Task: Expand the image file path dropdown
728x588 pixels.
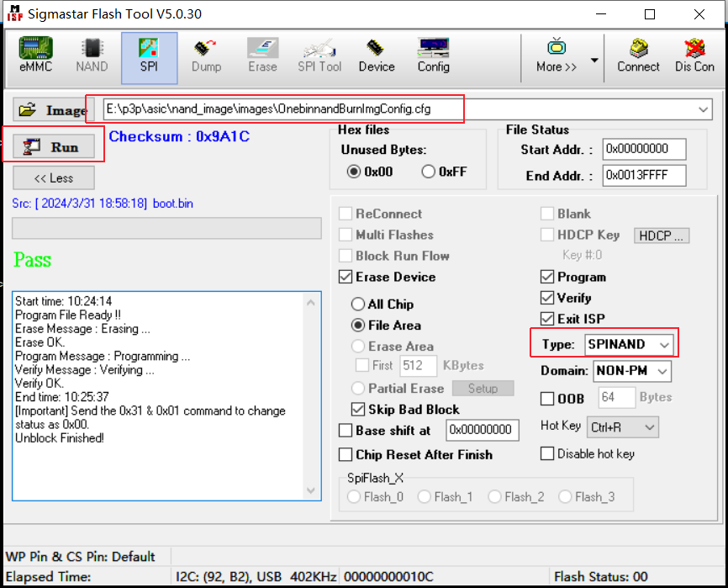Action: click(x=703, y=109)
